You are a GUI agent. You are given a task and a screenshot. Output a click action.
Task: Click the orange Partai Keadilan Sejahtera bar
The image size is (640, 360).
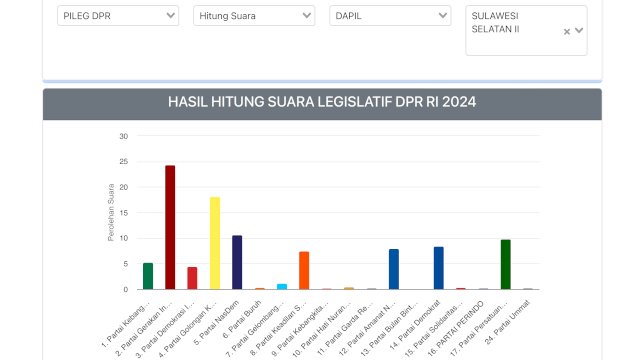click(304, 271)
